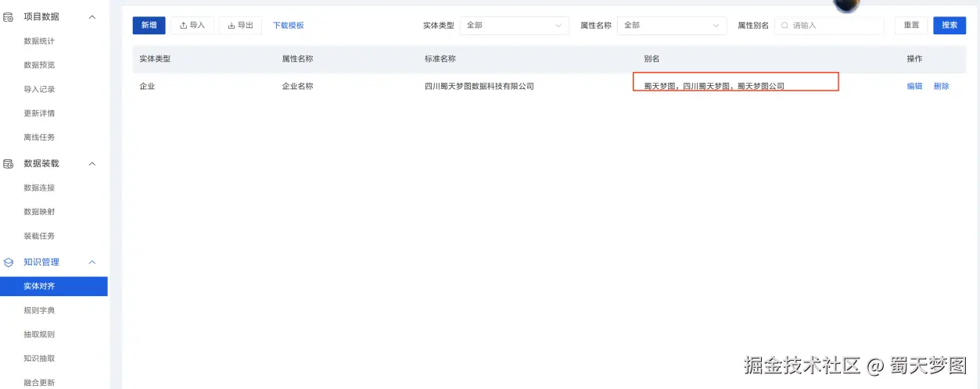Open 规则字典 in the sidebar

pos(39,311)
